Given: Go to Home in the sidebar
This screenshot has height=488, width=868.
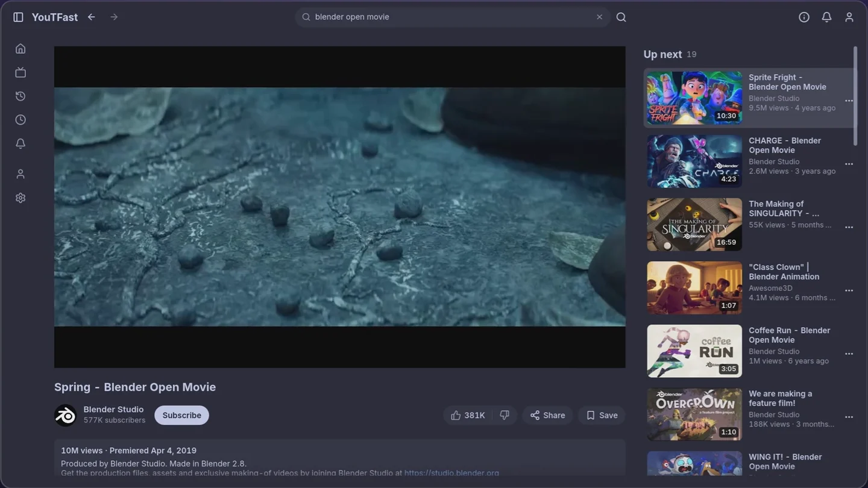Looking at the screenshot, I should (x=20, y=48).
